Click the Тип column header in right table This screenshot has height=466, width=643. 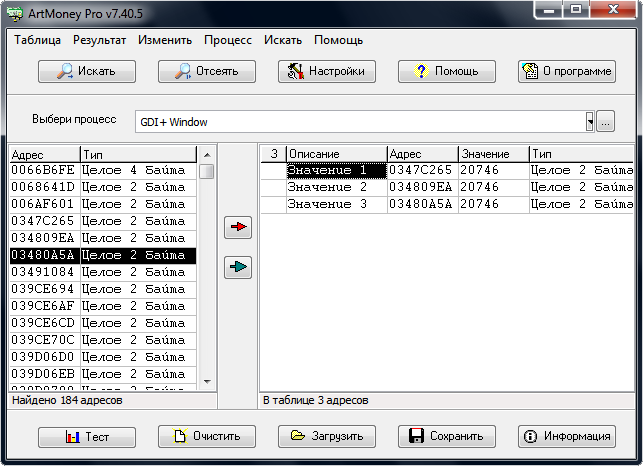tap(581, 154)
